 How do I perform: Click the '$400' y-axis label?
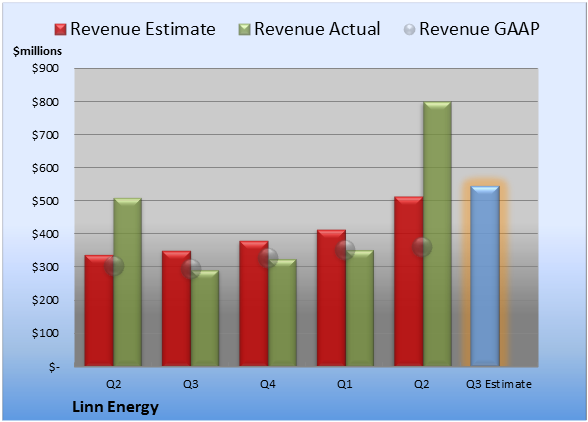[45, 234]
